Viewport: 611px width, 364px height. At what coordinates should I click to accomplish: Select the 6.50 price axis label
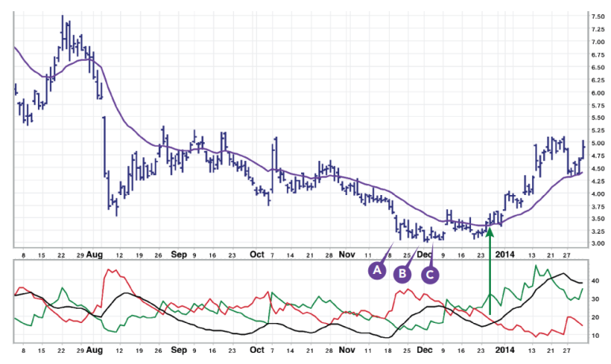click(598, 67)
